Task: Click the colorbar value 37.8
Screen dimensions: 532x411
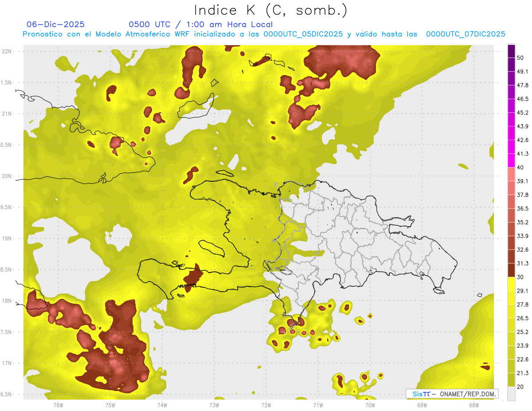Action: (523, 195)
